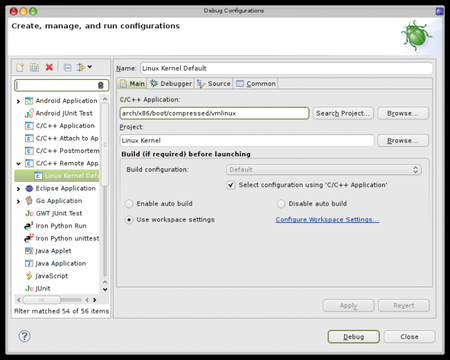Click the tree scroll down arrow

pyautogui.click(x=105, y=289)
